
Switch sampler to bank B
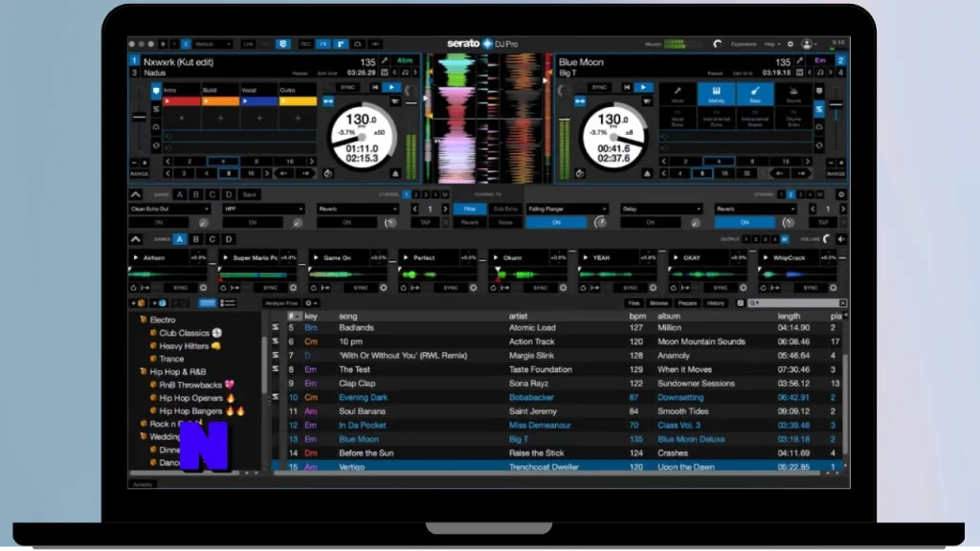coord(195,239)
